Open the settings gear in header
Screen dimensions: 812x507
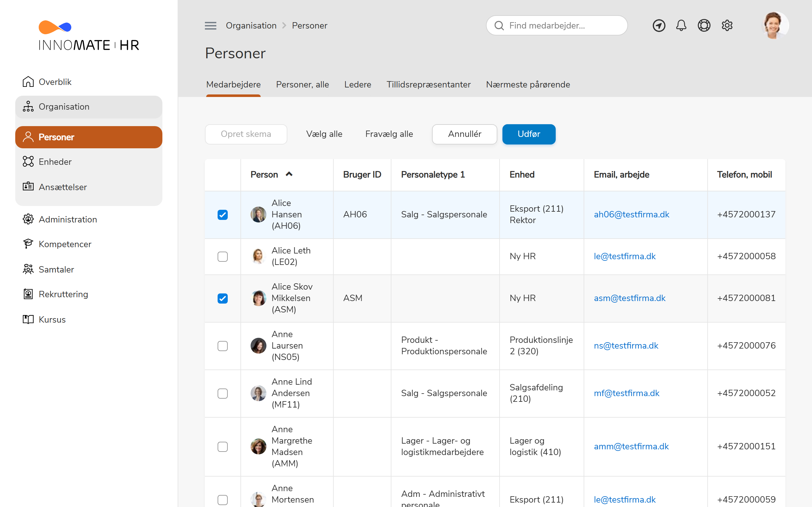click(x=727, y=25)
